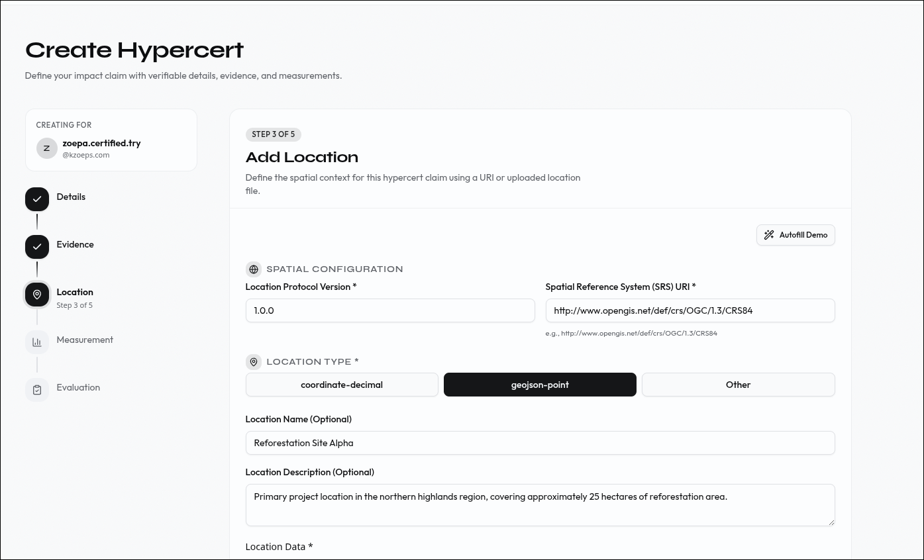Click the Location step pin icon
This screenshot has height=560, width=924.
(37, 295)
